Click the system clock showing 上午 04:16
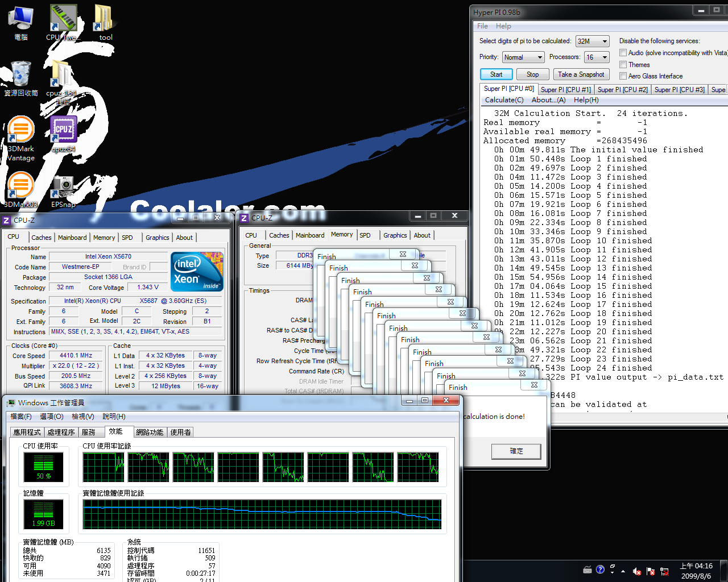 tap(696, 571)
